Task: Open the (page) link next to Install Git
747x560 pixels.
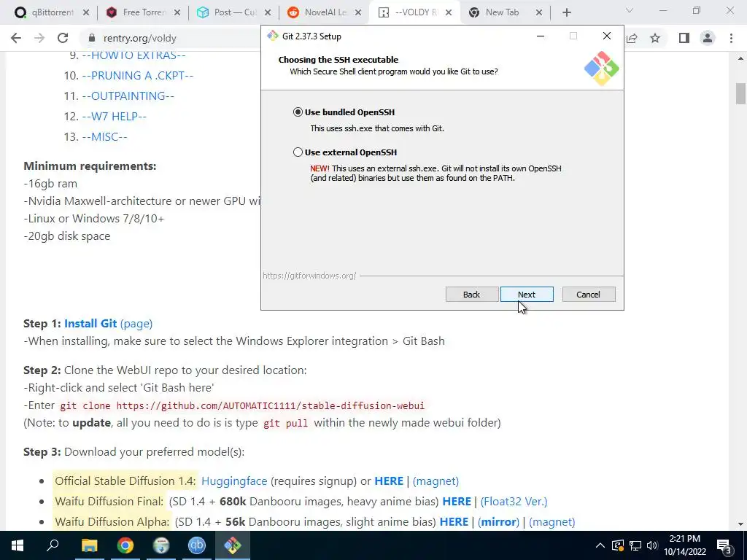Action: point(136,324)
